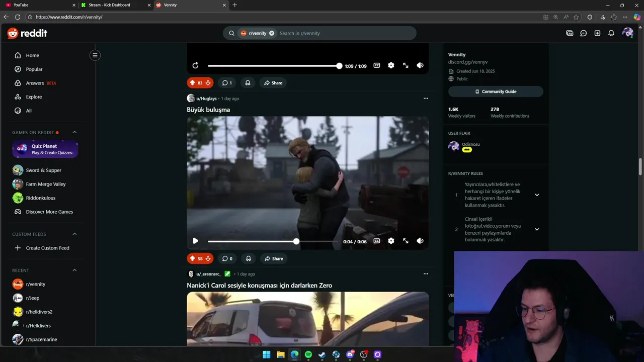Enter fullscreen on the 1:09 video

click(406, 65)
